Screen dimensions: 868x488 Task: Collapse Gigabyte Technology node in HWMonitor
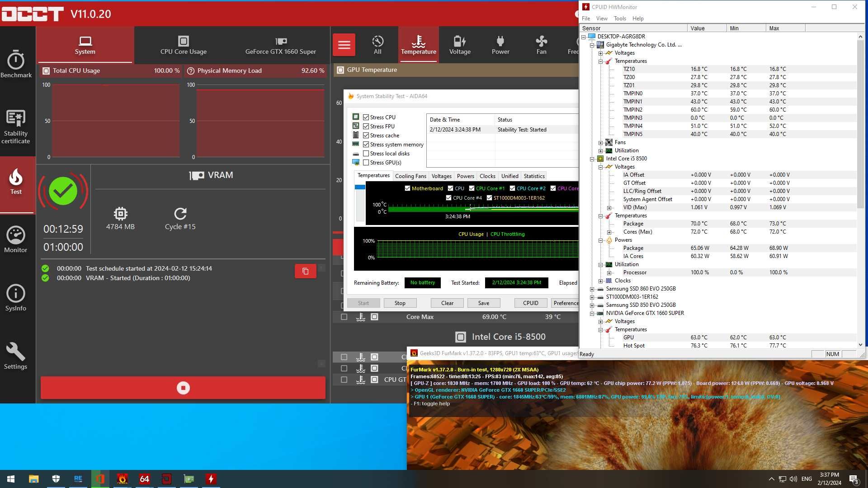[592, 45]
